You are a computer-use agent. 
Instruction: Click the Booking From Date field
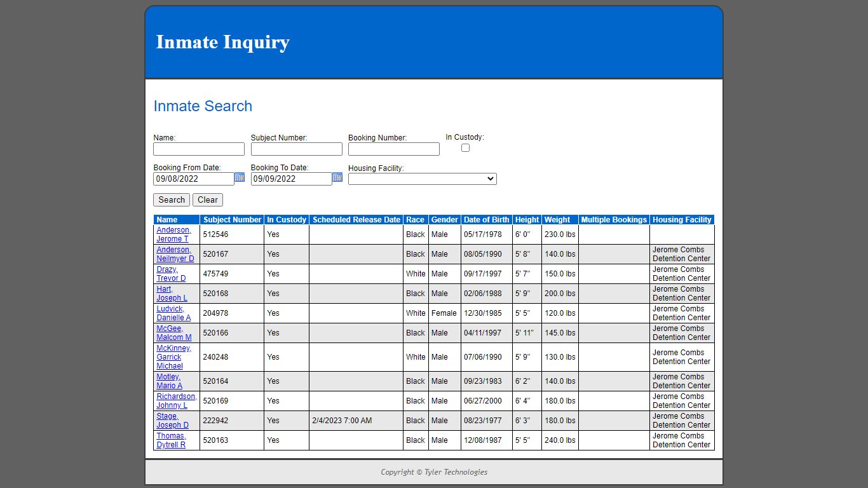(194, 179)
